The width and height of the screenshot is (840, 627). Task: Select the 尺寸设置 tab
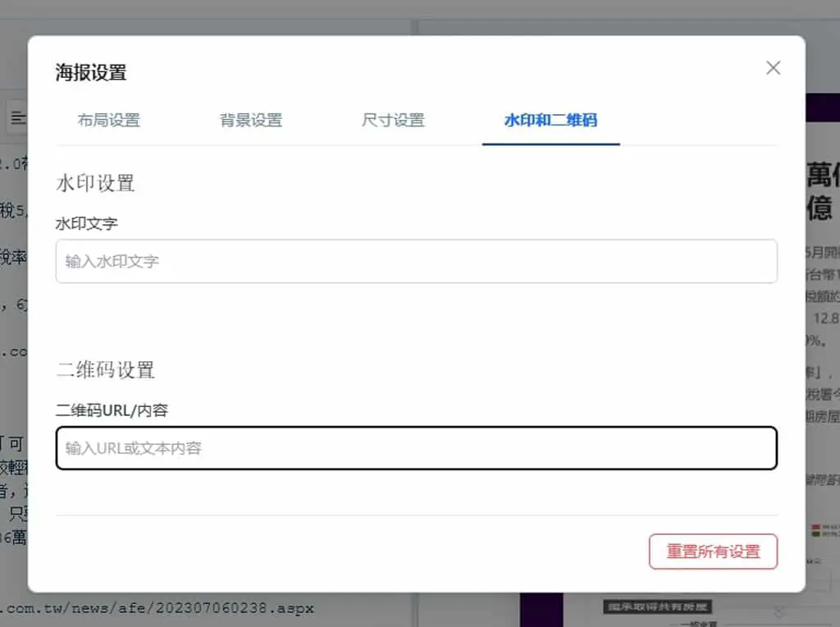(393, 120)
